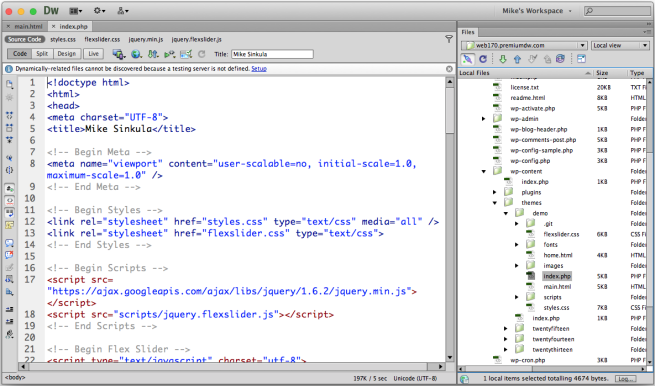The height and width of the screenshot is (386, 655).
Task: Click the Setup link in info bar
Action: (259, 69)
